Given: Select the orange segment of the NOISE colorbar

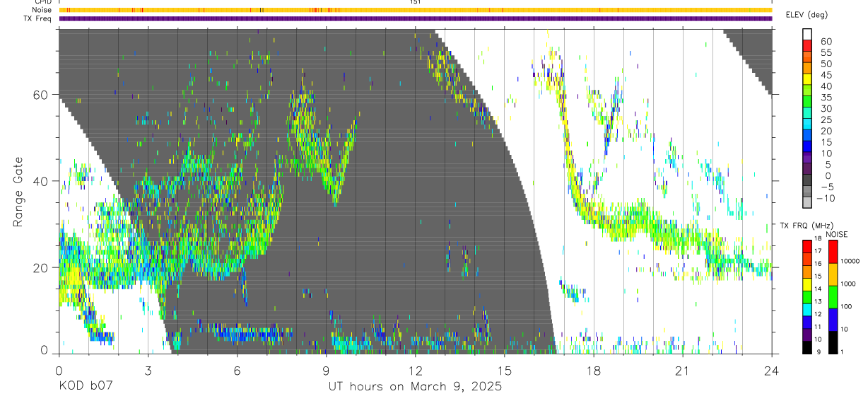Looking at the screenshot, I should click(x=832, y=274).
